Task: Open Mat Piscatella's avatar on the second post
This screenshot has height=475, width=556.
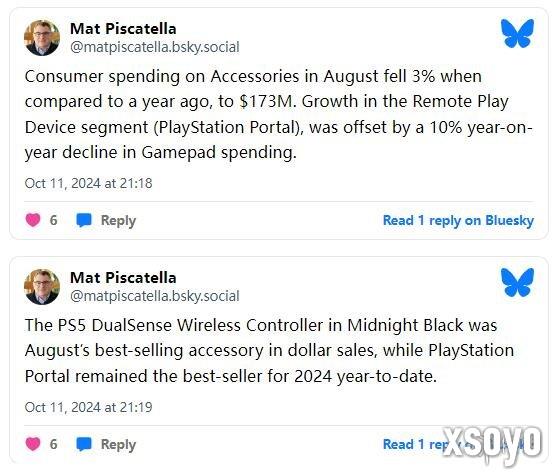Action: point(42,286)
